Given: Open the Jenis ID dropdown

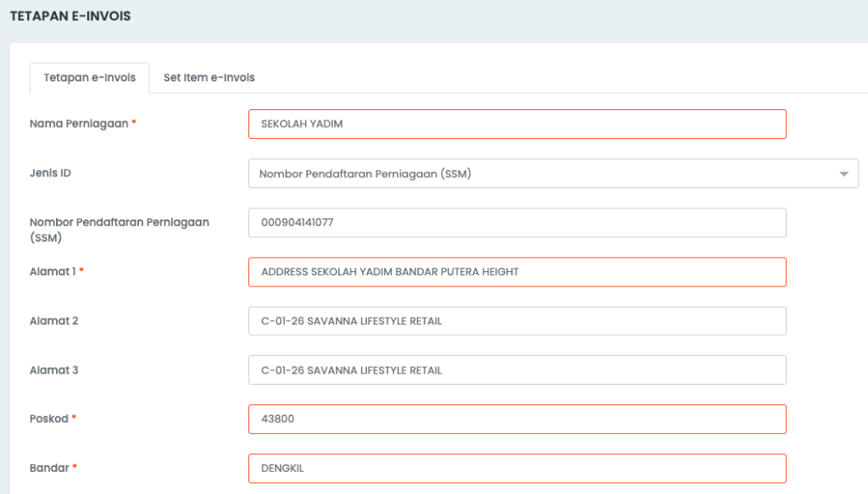Looking at the screenshot, I should [x=553, y=174].
